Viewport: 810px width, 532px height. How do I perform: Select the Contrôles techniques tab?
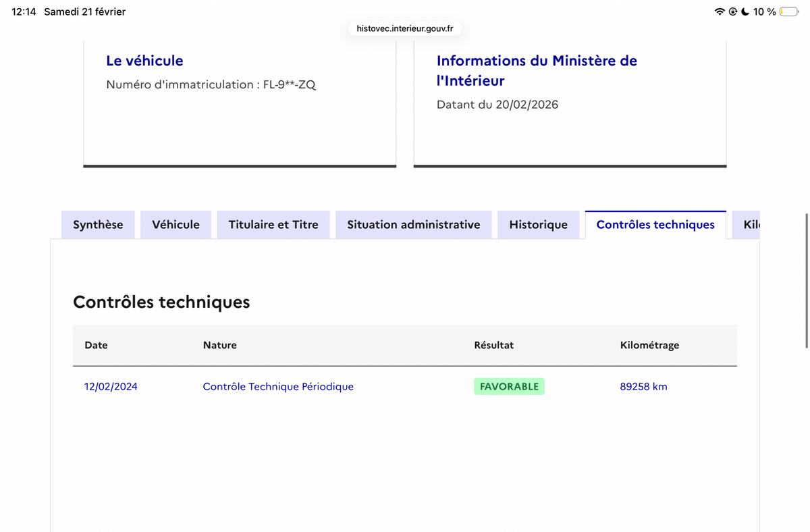655,225
